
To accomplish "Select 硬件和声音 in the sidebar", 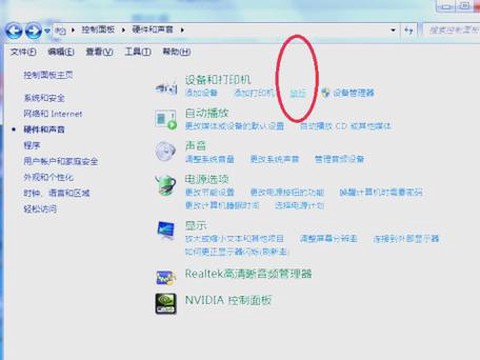I will coord(44,130).
